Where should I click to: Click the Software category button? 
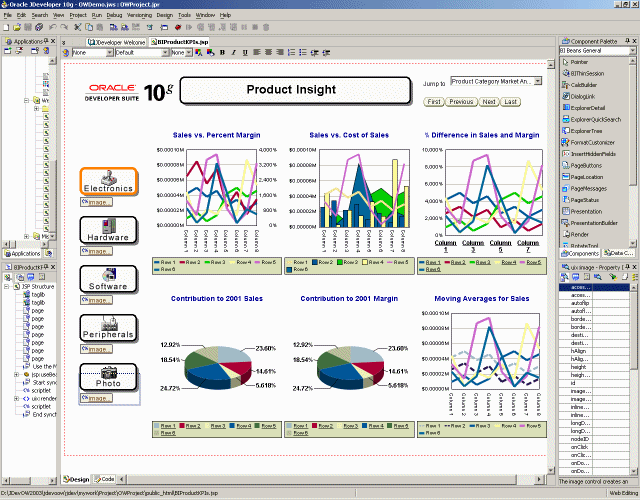click(x=109, y=279)
